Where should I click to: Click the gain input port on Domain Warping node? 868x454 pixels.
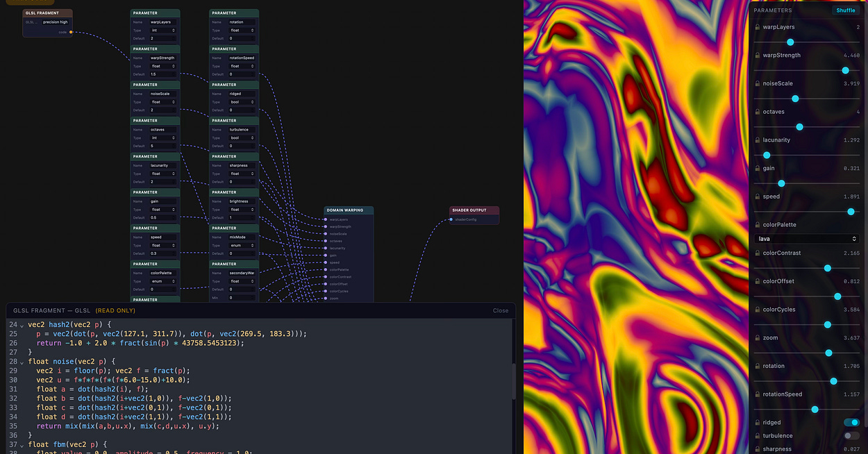326,255
